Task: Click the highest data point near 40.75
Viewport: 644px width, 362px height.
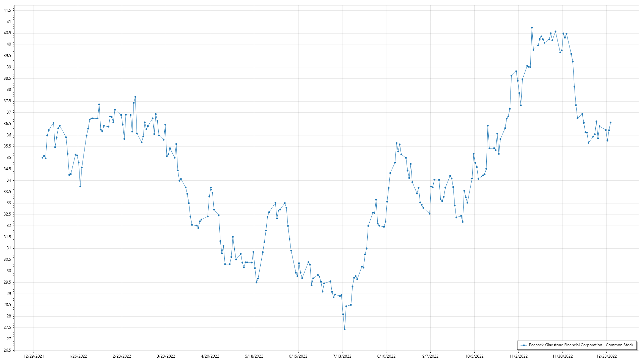Action: coord(532,28)
